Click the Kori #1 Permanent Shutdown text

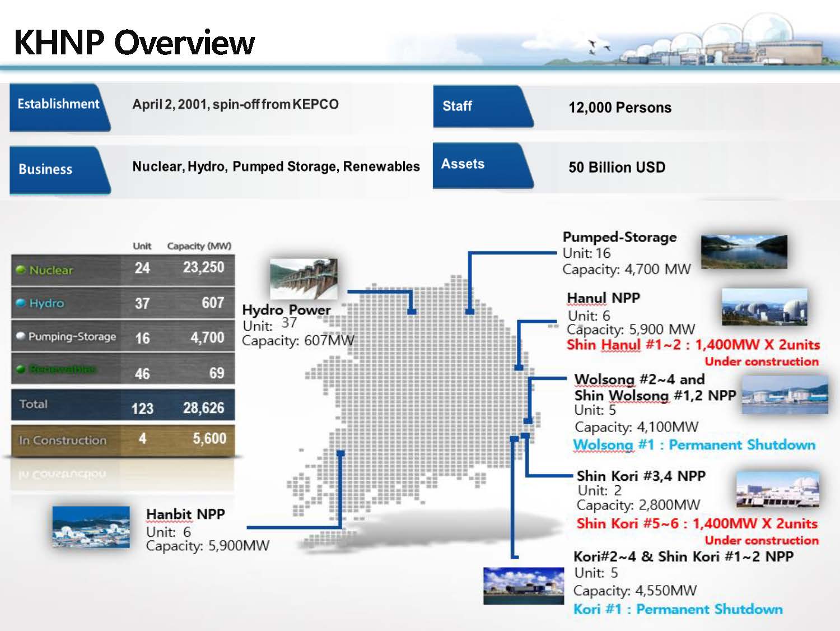(x=678, y=609)
